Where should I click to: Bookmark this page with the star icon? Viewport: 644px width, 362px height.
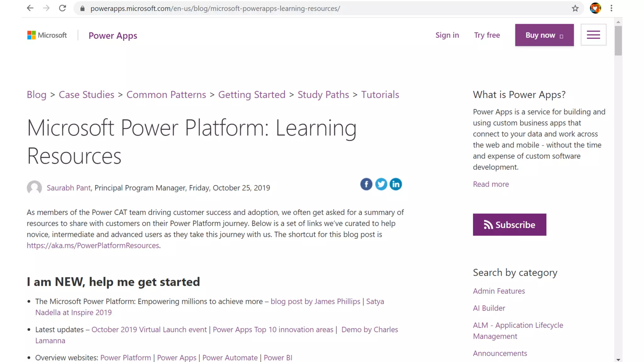point(575,8)
